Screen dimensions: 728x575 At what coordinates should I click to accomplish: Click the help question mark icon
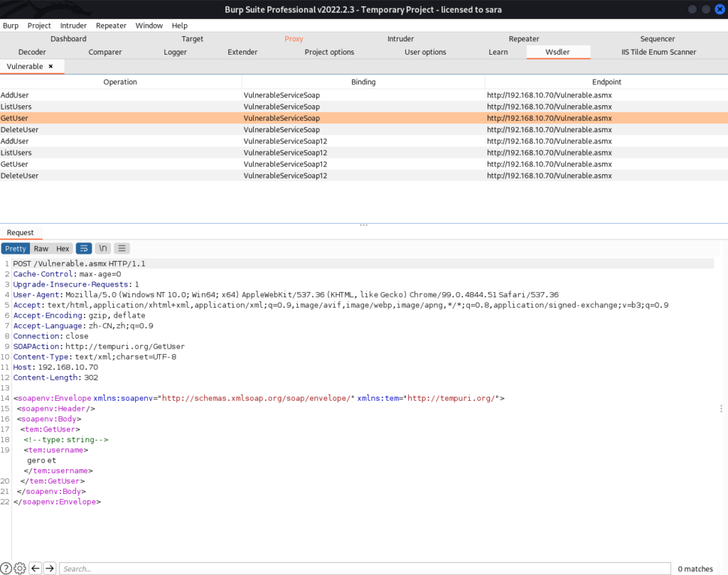[6, 569]
